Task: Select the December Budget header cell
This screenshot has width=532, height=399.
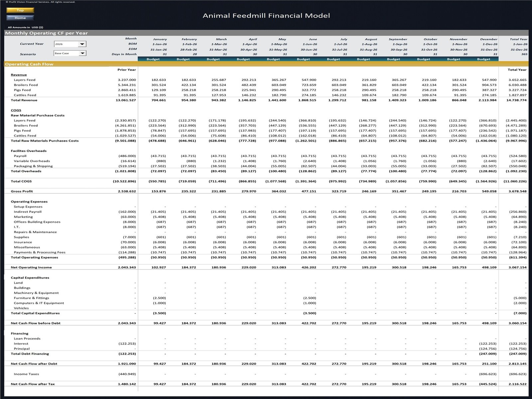Action: (x=484, y=59)
